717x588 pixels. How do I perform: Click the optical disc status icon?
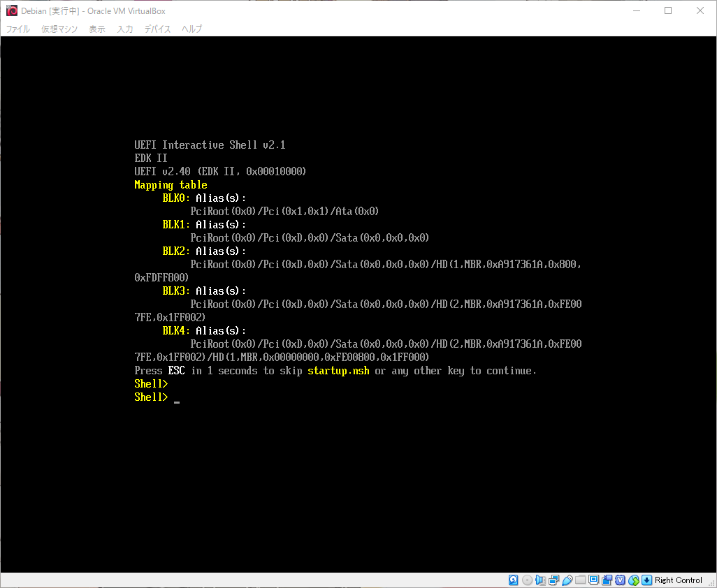tap(527, 580)
